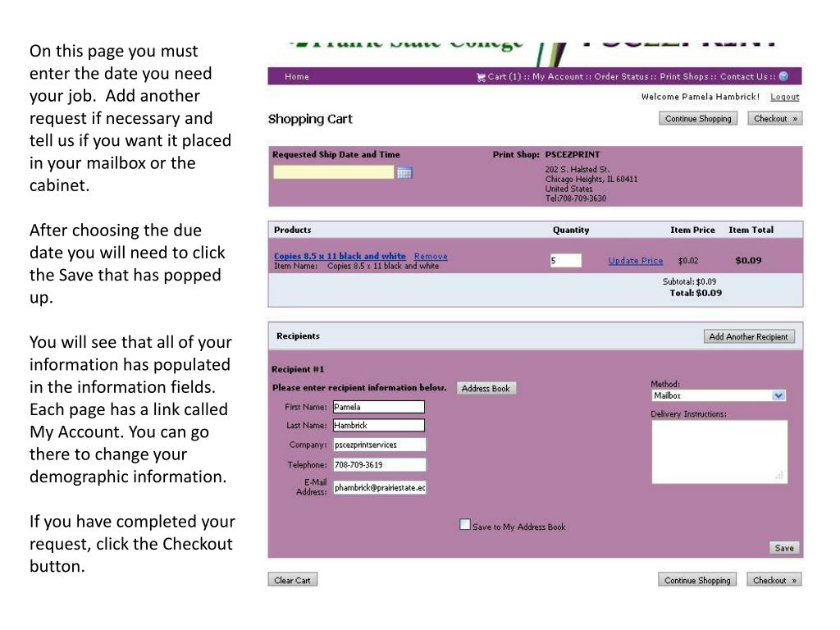Open the help icon in the navbar
The image size is (840, 630).
pos(783,76)
